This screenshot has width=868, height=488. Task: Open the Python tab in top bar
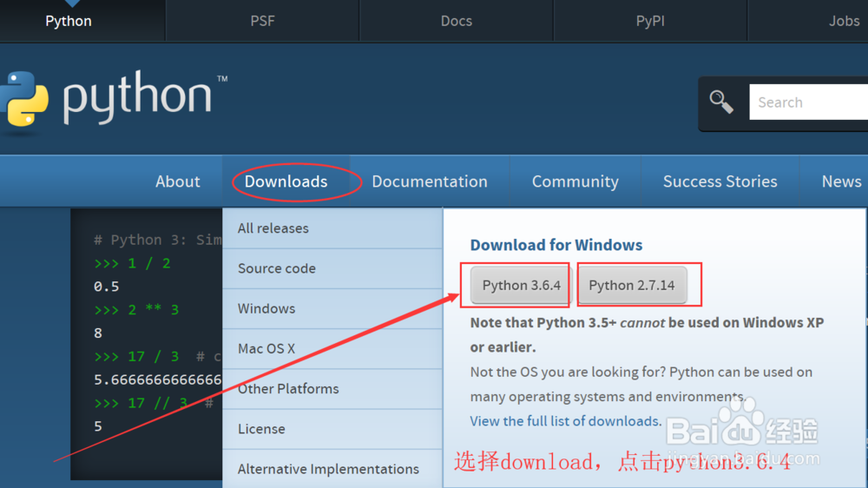69,21
